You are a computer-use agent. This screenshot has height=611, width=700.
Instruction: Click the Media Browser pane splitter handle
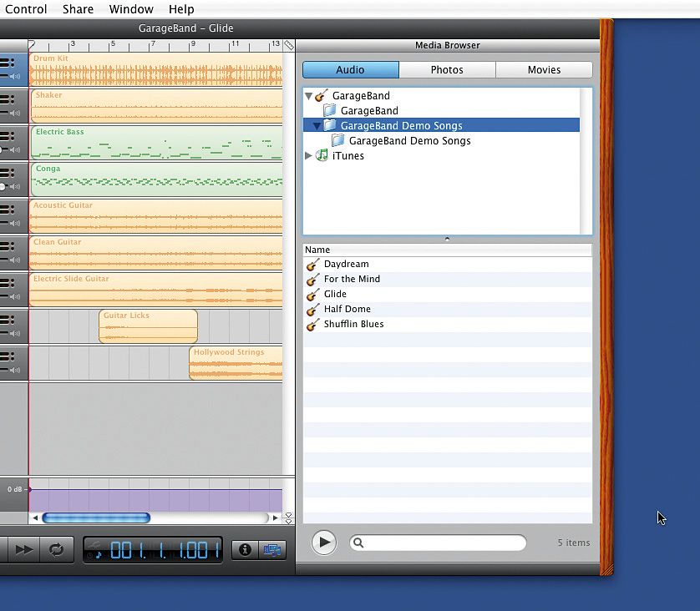tap(448, 239)
